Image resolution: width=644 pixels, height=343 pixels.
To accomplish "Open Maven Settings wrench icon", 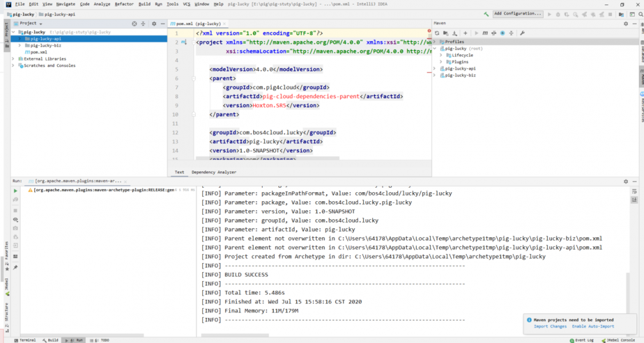I will click(x=522, y=33).
